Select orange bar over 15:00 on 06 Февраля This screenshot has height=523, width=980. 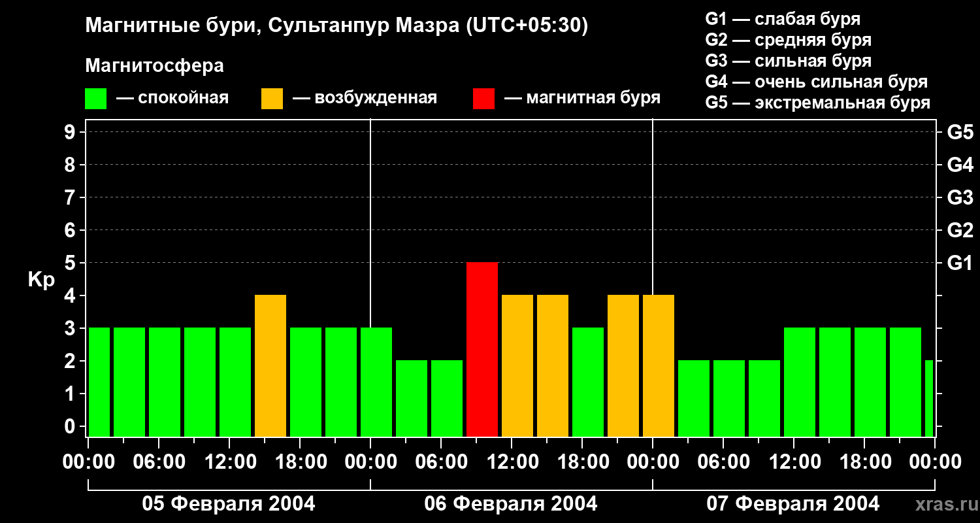pyautogui.click(x=553, y=366)
